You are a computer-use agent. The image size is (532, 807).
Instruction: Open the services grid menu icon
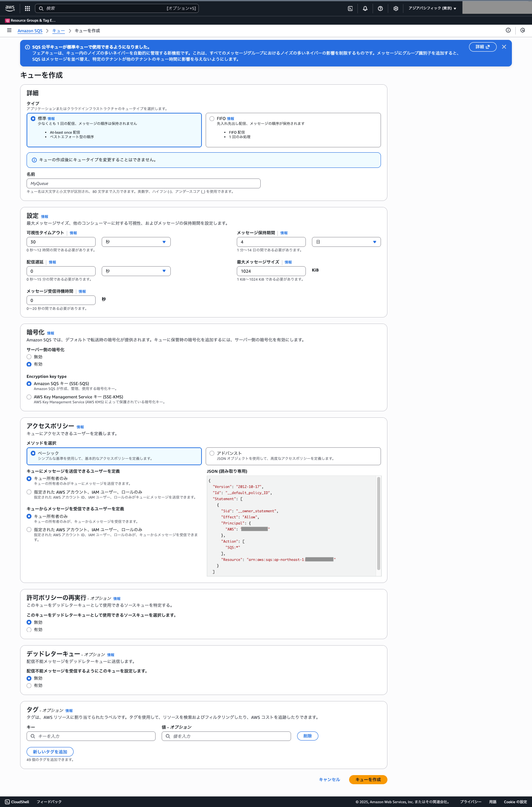point(27,8)
